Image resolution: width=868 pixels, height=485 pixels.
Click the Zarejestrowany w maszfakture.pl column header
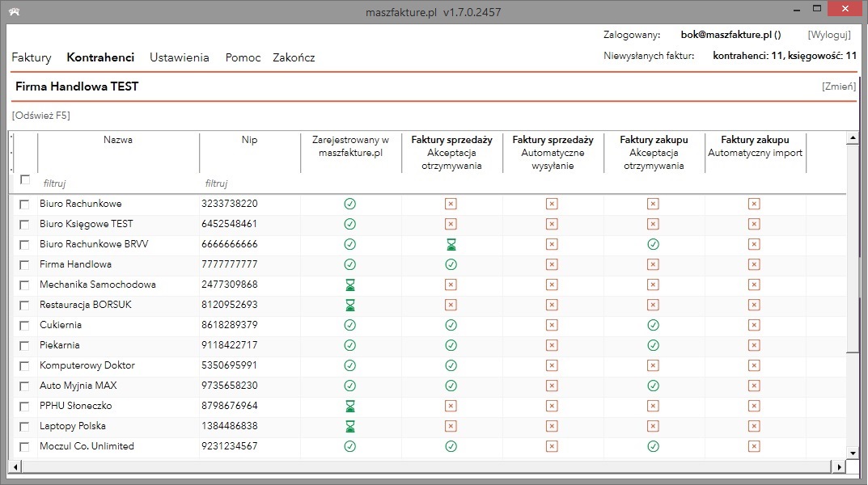pos(350,146)
